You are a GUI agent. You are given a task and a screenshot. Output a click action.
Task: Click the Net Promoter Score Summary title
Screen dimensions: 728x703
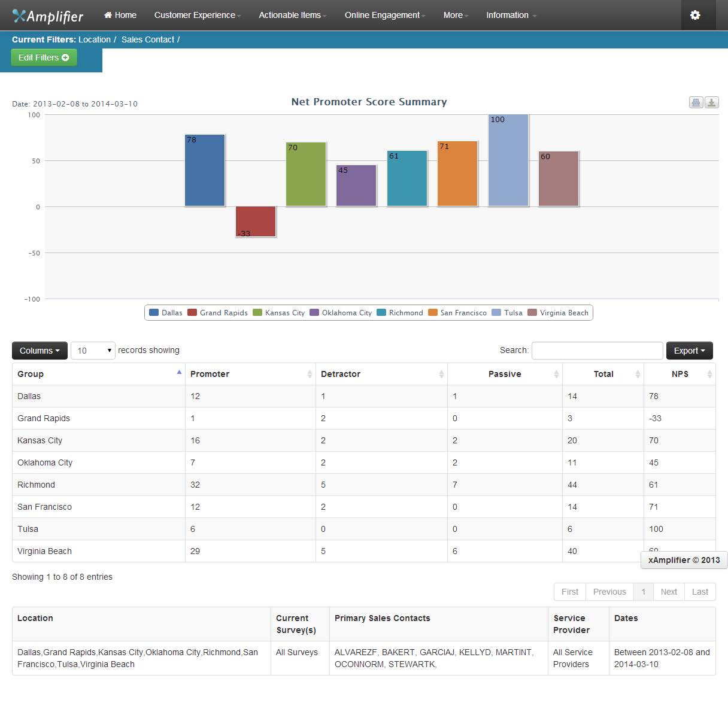[x=369, y=102]
